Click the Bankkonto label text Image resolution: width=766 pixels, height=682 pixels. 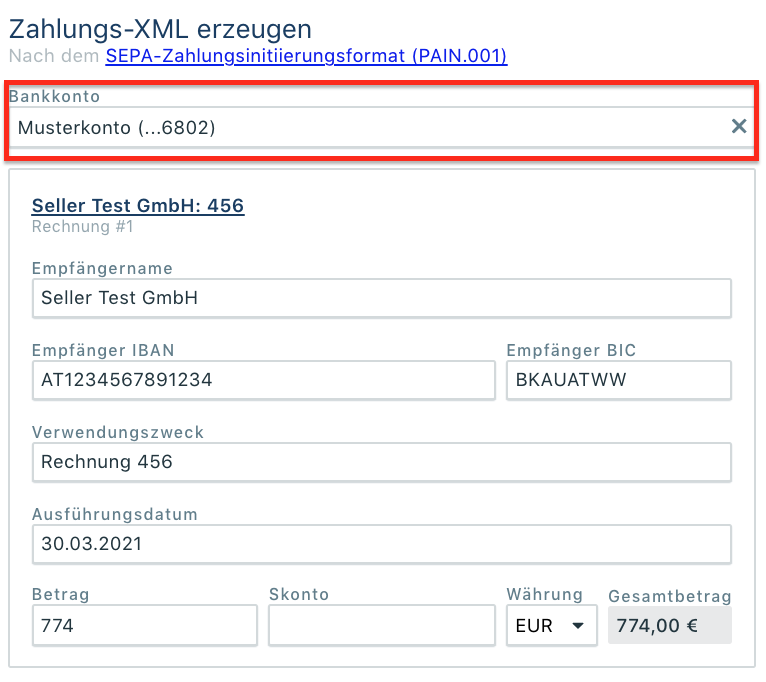55,96
